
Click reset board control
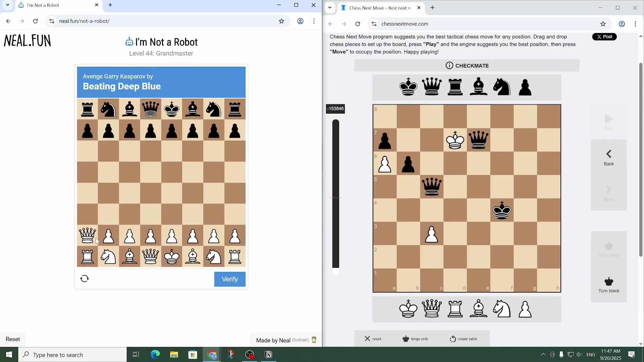(x=373, y=339)
